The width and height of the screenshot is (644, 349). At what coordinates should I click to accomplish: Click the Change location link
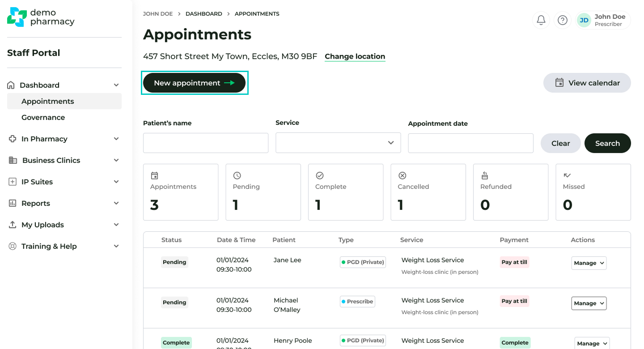tap(355, 56)
